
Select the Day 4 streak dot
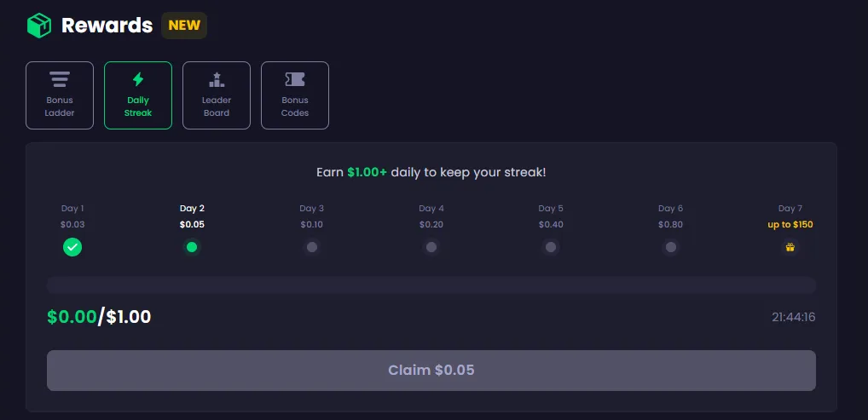click(431, 247)
